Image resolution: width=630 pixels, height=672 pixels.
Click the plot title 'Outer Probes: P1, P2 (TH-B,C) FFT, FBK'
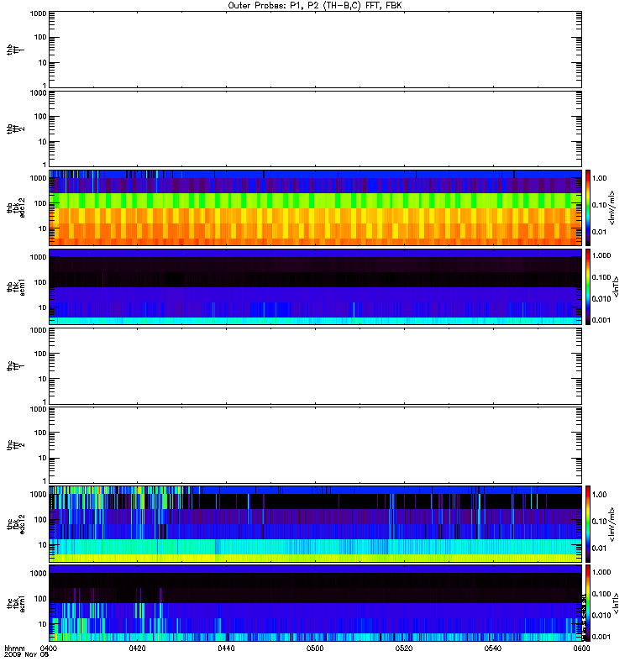click(315, 6)
